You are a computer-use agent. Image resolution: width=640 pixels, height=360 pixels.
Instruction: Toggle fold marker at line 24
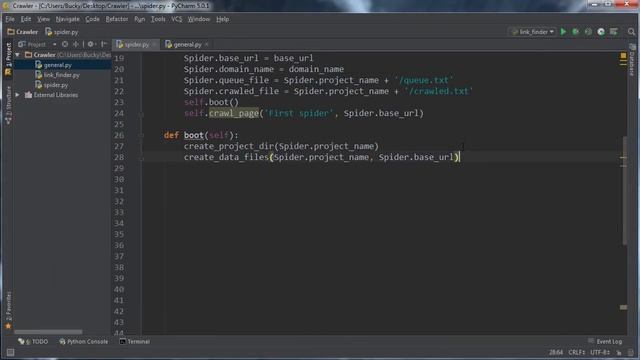pos(141,114)
